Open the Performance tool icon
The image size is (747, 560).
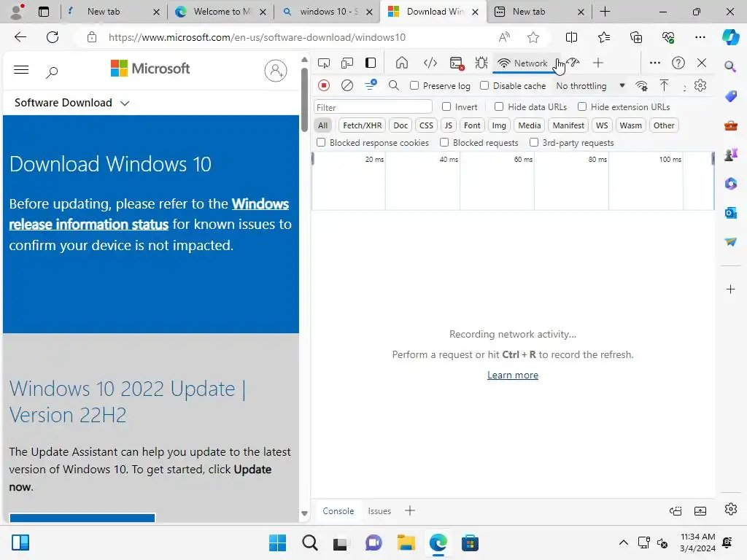[574, 63]
